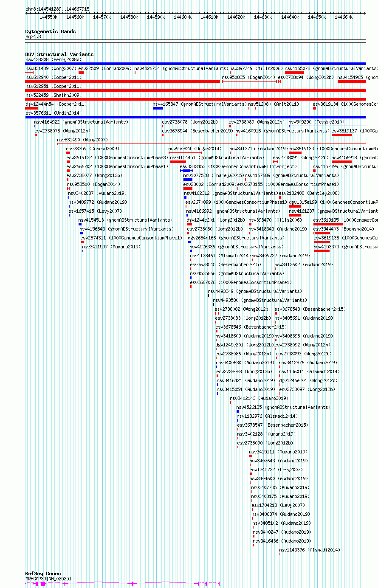The width and height of the screenshot is (378, 588).
Task: Open variant esv1704218 (Levy2007)
Action: [x=278, y=505]
